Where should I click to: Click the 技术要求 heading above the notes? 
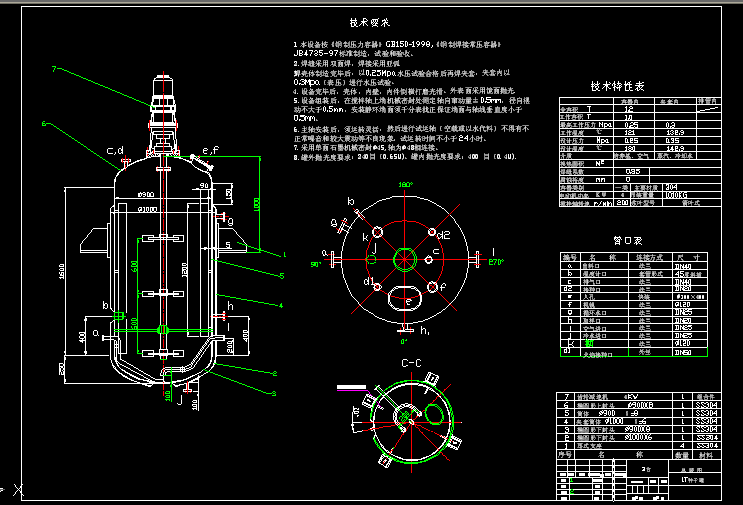tap(370, 22)
